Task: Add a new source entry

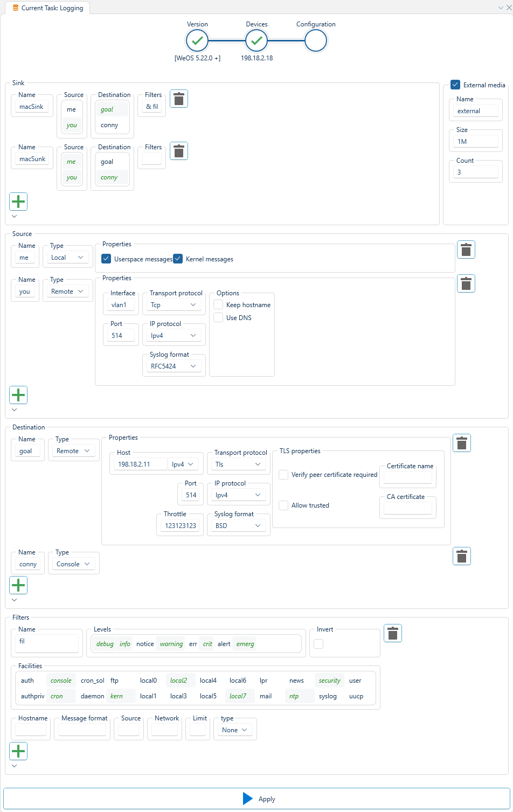Action: coord(18,394)
